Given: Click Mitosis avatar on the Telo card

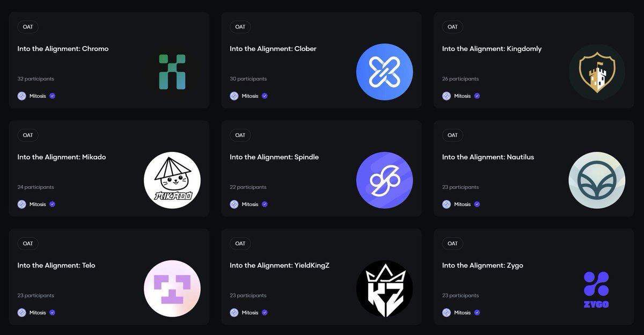Looking at the screenshot, I should (x=21, y=312).
